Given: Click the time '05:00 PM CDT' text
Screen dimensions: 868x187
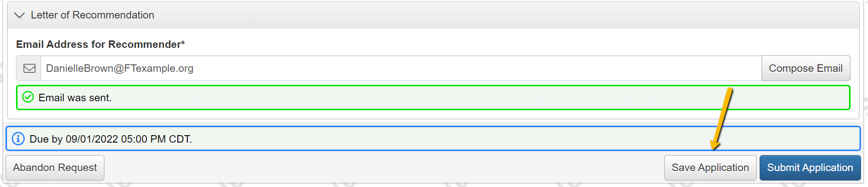Looking at the screenshot, I should 155,139.
